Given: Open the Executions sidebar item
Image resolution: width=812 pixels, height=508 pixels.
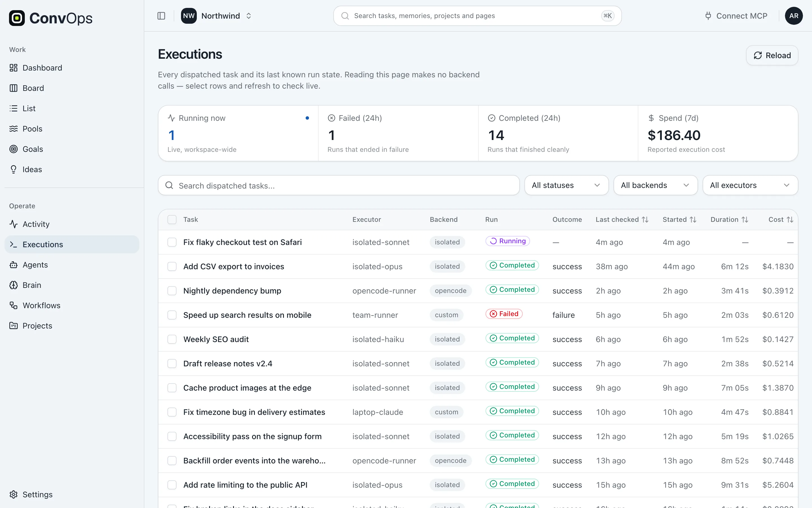Looking at the screenshot, I should coord(72,244).
